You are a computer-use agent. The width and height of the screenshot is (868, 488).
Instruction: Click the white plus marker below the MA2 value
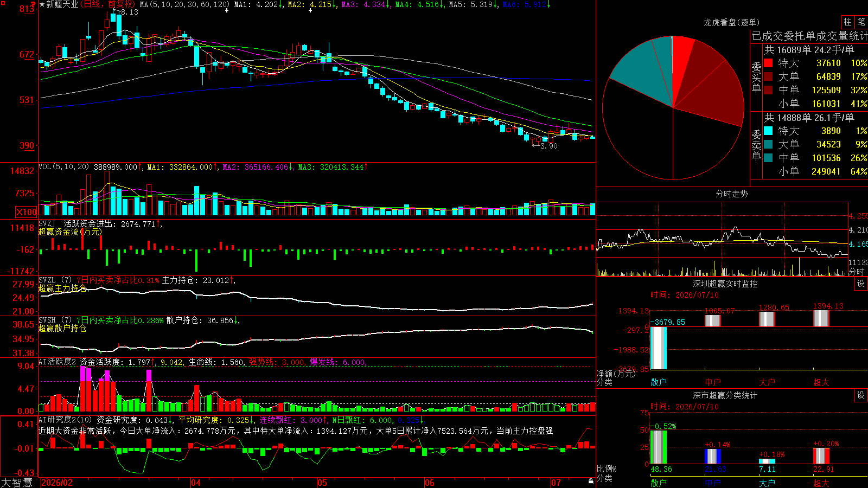310,10
